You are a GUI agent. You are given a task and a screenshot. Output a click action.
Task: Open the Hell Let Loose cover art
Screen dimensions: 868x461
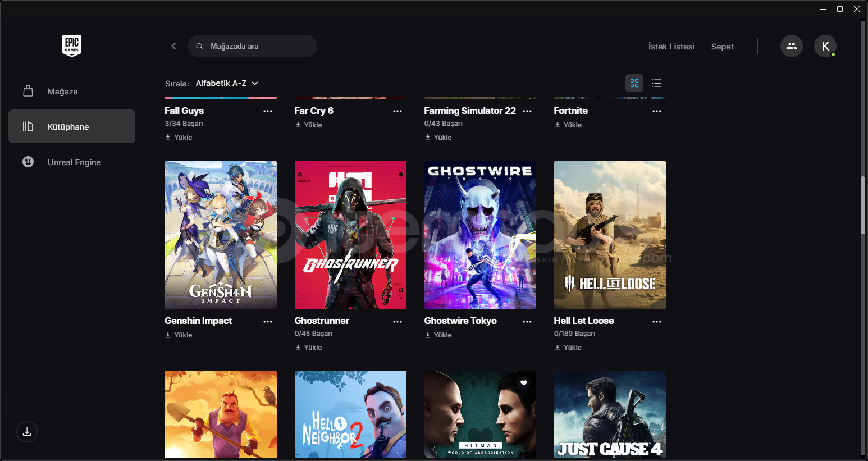point(610,235)
